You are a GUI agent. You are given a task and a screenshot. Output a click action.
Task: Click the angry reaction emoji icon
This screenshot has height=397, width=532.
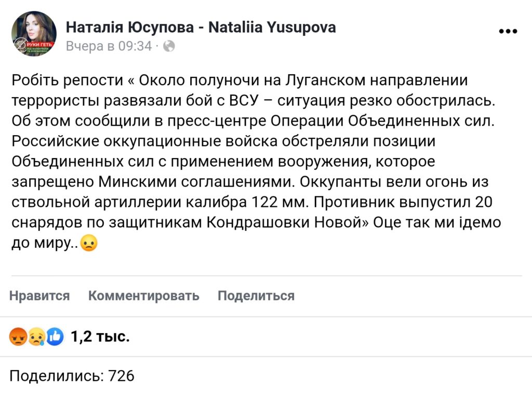click(18, 337)
